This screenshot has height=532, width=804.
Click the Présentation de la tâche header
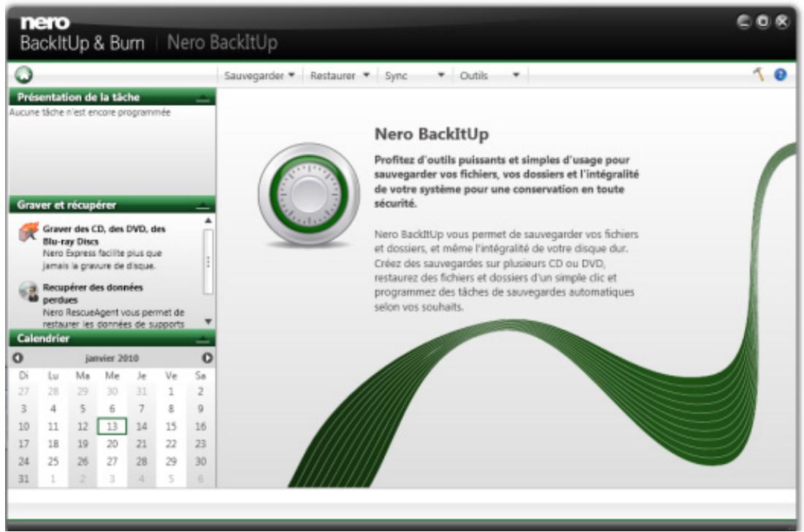click(78, 97)
